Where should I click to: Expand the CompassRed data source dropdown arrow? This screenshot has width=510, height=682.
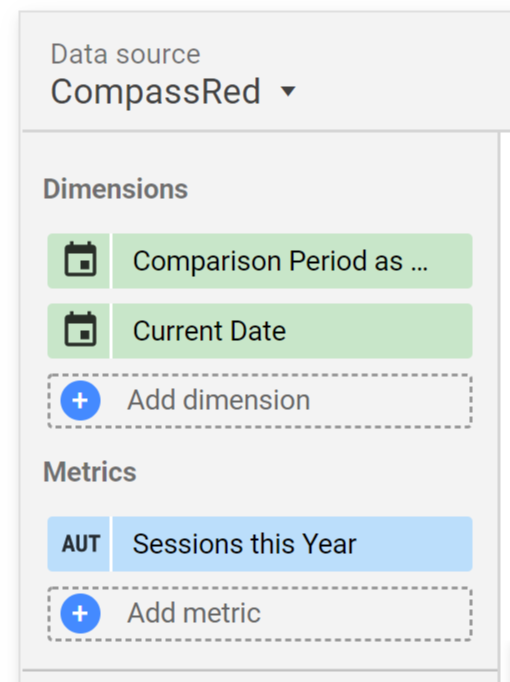pyautogui.click(x=288, y=91)
